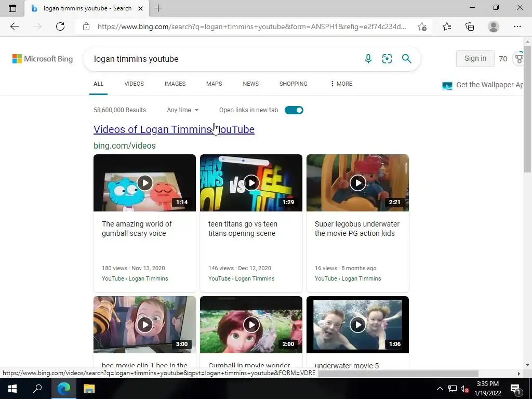Open visual search camera icon
This screenshot has width=532, height=399.
387,59
